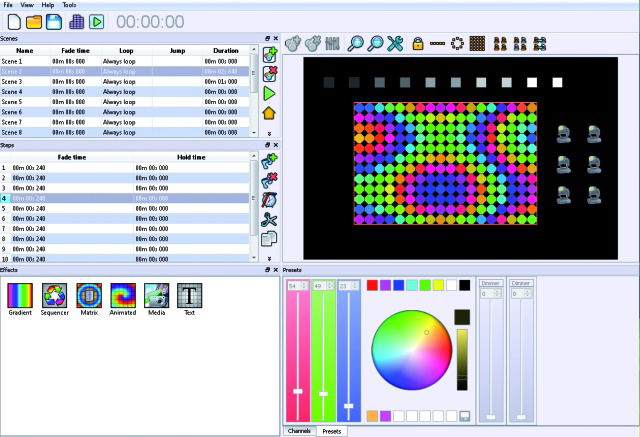Click the scissors cut step icon
The width and height of the screenshot is (640, 437).
[x=269, y=220]
